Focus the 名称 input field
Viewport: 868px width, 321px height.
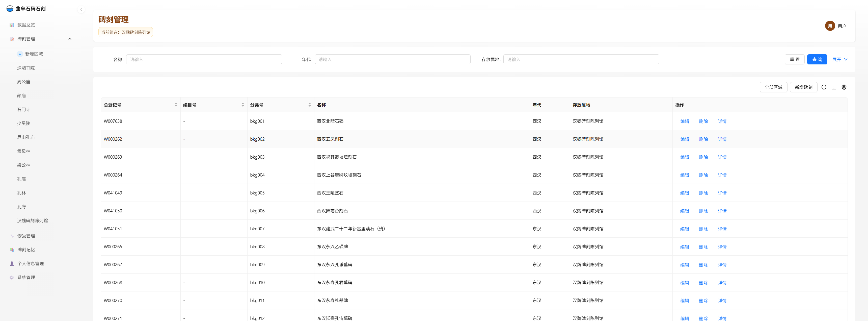(204, 59)
